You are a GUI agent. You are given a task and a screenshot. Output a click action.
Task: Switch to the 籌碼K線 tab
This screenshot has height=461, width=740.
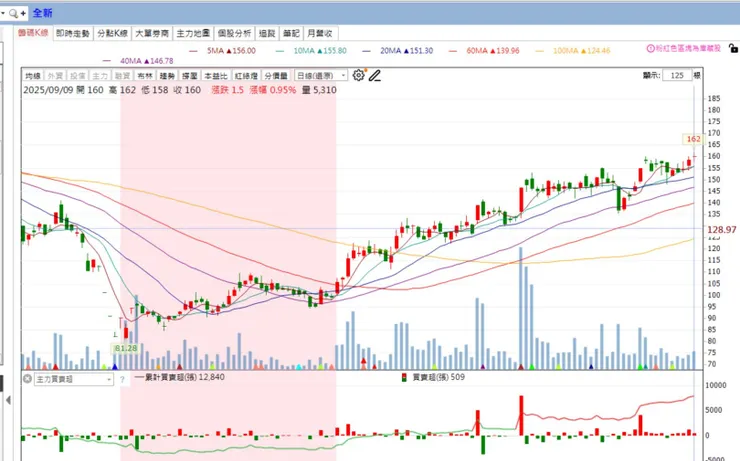point(33,33)
